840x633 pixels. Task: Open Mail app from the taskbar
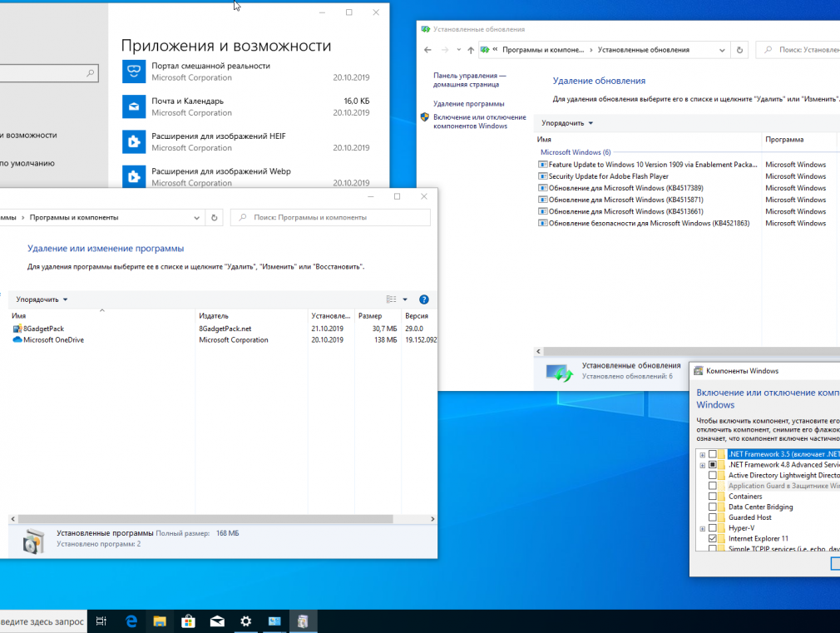pyautogui.click(x=217, y=621)
